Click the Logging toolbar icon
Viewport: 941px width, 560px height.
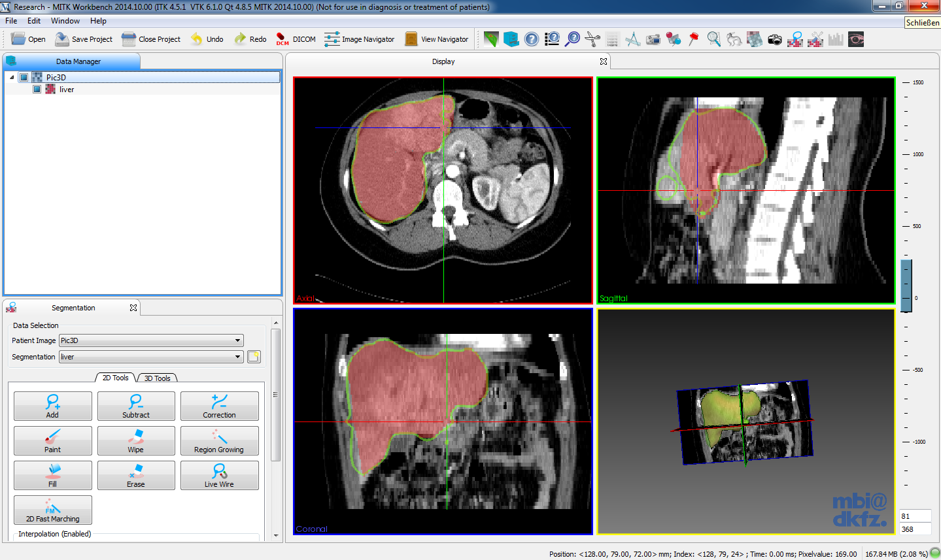click(x=613, y=39)
